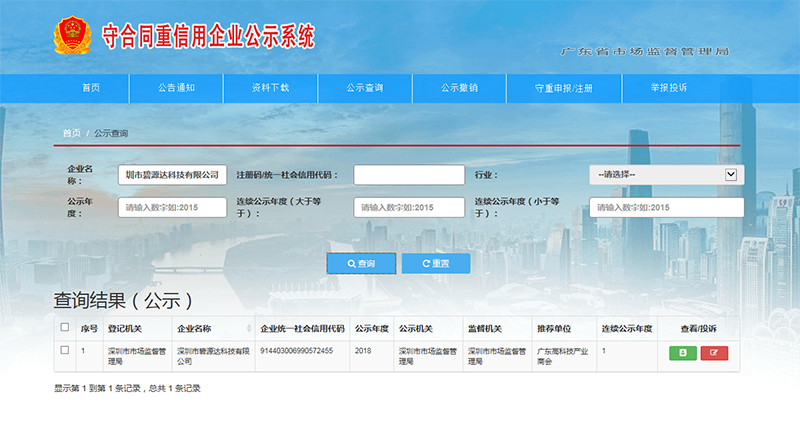Viewport: 800px width, 422px height.
Task: Click the 企业名称 text input field
Action: 172,175
